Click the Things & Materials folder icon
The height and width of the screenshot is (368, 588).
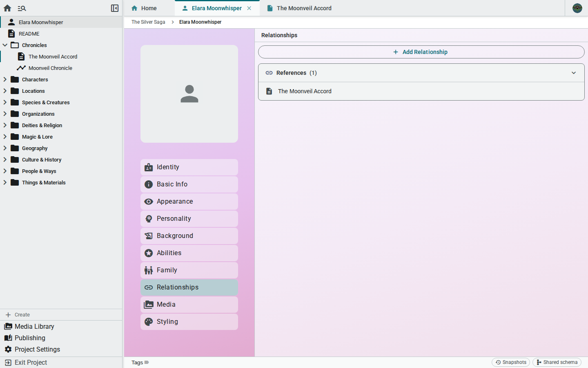[x=15, y=182]
